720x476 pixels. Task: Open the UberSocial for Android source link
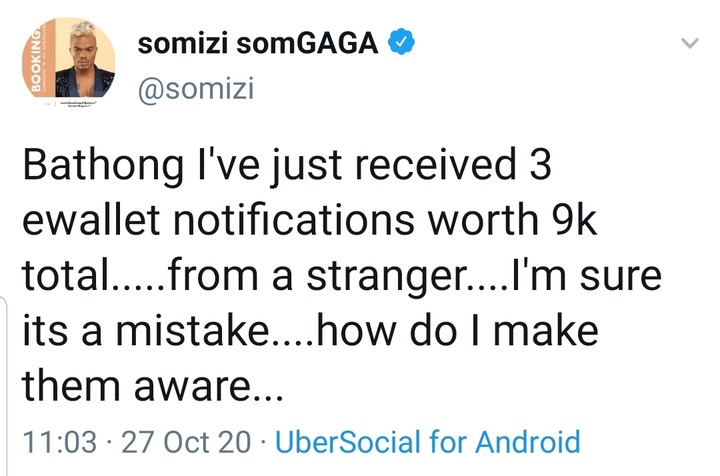(427, 442)
